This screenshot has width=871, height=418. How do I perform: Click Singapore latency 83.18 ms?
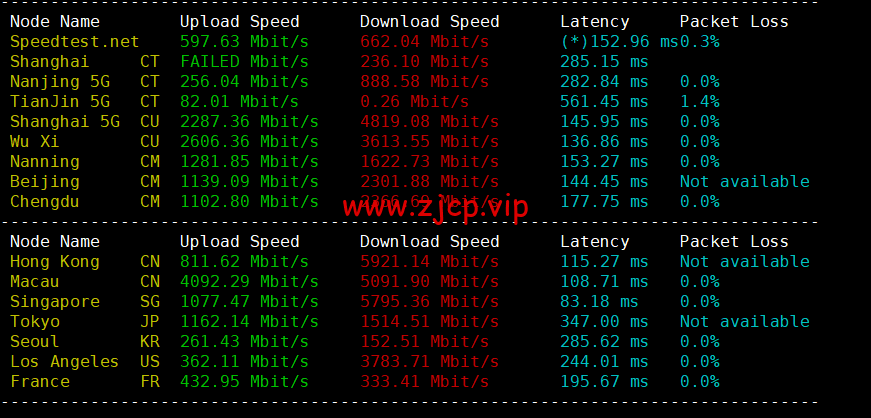(599, 301)
